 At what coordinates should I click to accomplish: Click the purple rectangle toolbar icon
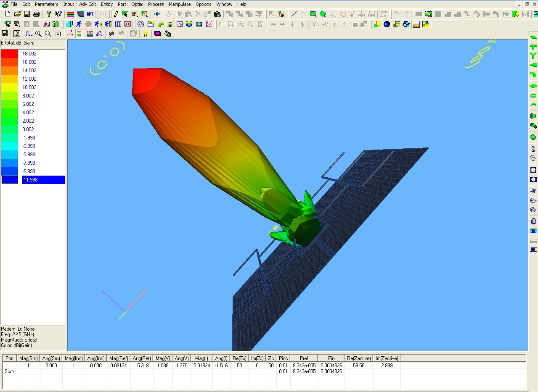click(158, 34)
